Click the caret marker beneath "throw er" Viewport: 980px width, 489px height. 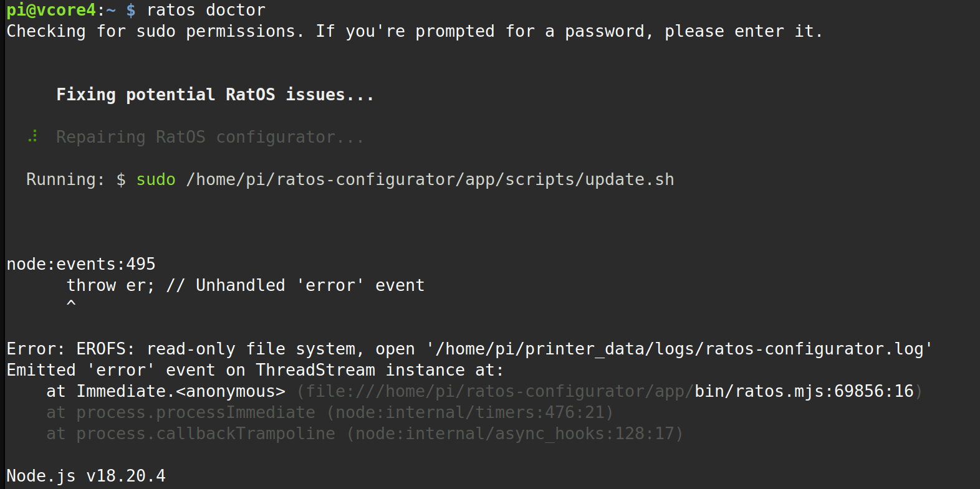click(71, 303)
